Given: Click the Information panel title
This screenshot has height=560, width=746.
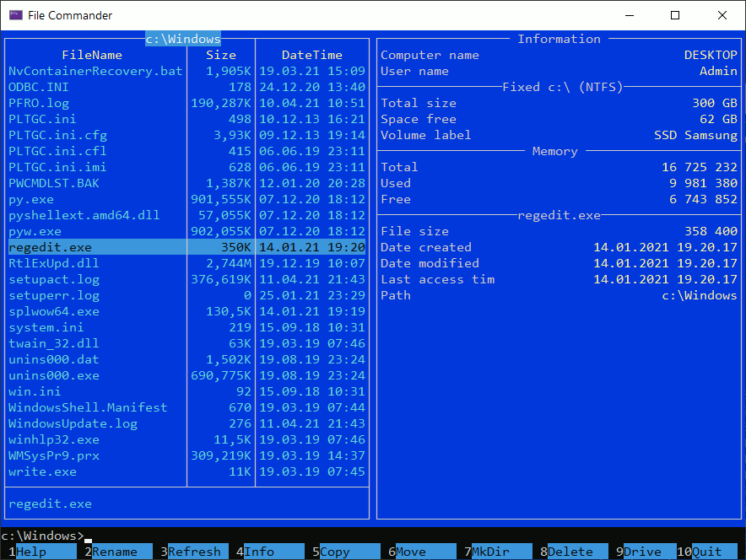Looking at the screenshot, I should tap(559, 39).
